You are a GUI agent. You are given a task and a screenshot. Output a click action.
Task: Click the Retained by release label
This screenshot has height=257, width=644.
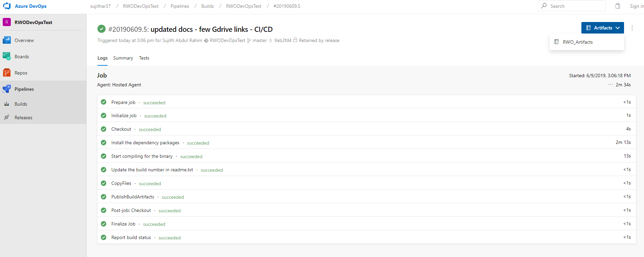319,40
